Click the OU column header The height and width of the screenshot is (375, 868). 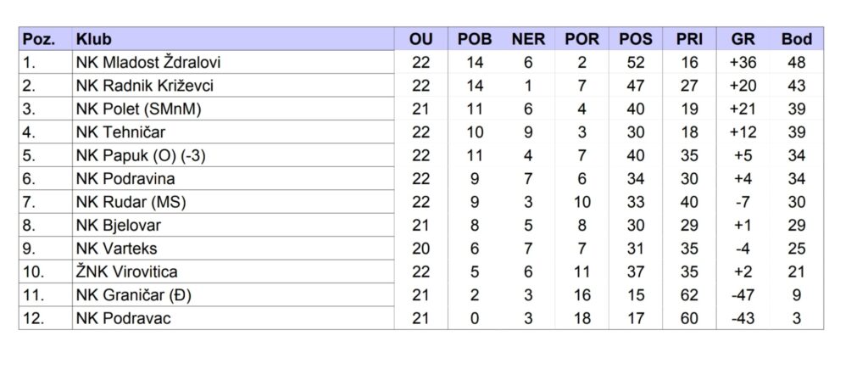pyautogui.click(x=421, y=39)
